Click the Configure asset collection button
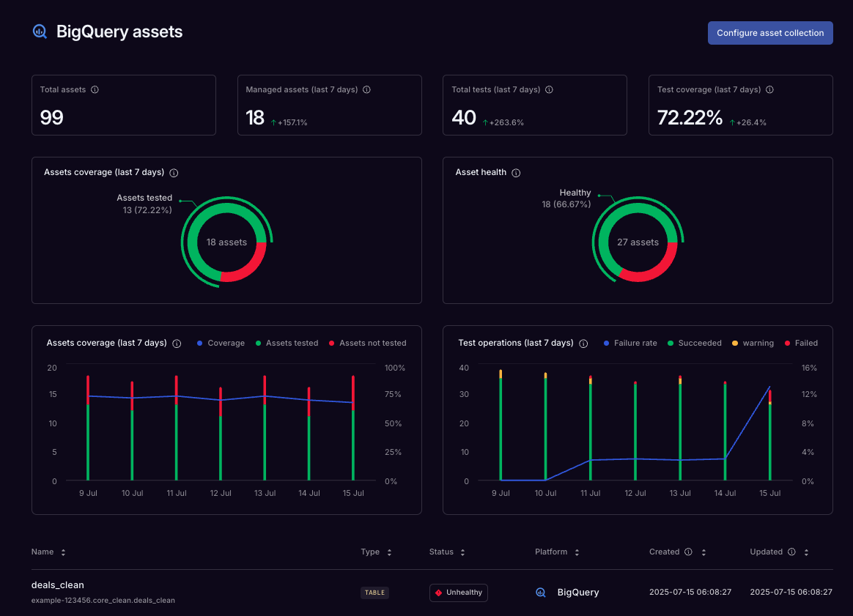 click(x=770, y=33)
